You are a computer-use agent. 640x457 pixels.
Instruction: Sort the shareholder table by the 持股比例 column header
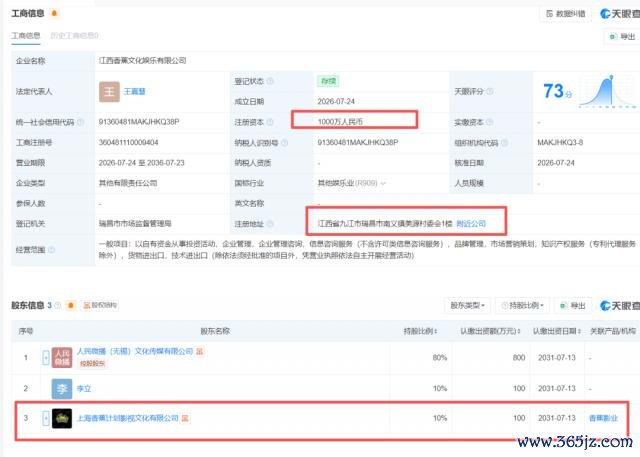(x=420, y=331)
